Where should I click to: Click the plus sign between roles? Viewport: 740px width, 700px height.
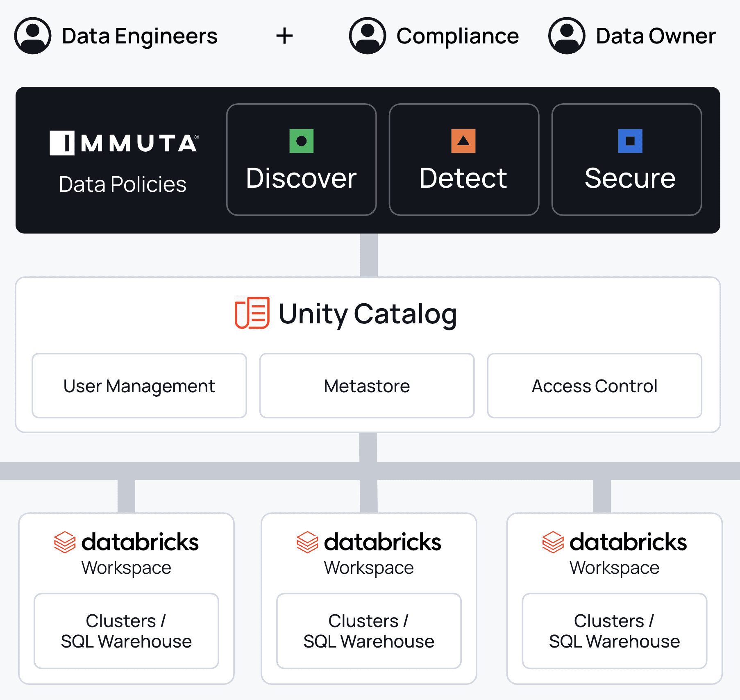click(x=284, y=36)
